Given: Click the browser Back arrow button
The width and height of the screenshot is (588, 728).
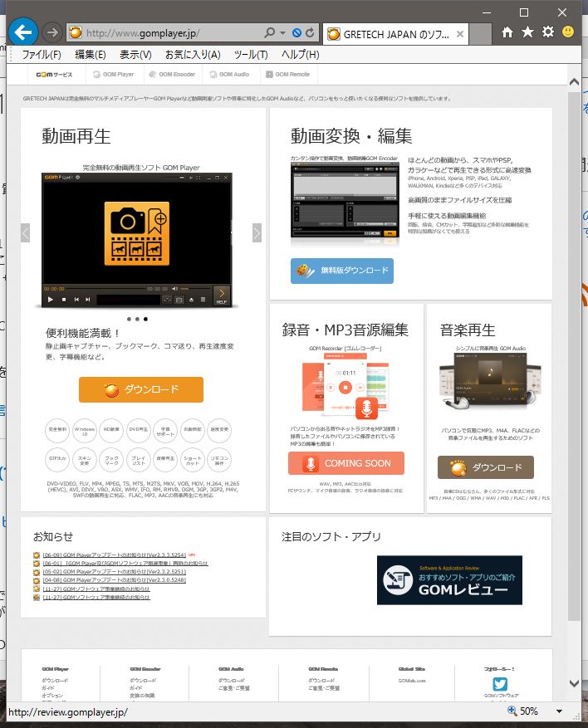Looking at the screenshot, I should click(x=22, y=32).
